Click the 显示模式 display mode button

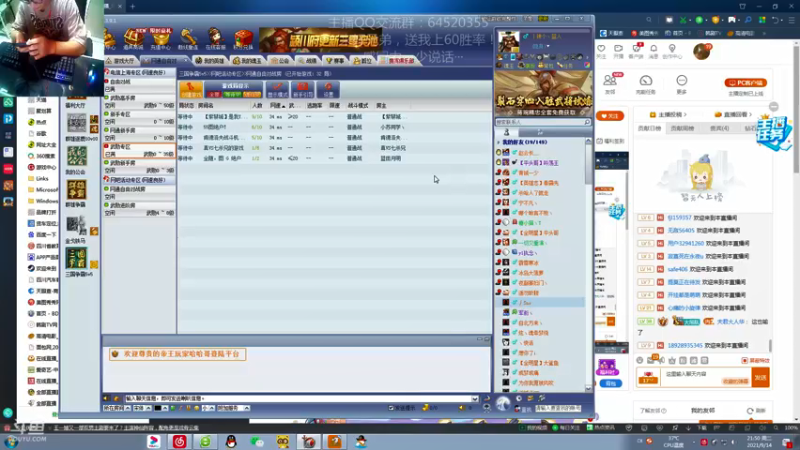278,90
